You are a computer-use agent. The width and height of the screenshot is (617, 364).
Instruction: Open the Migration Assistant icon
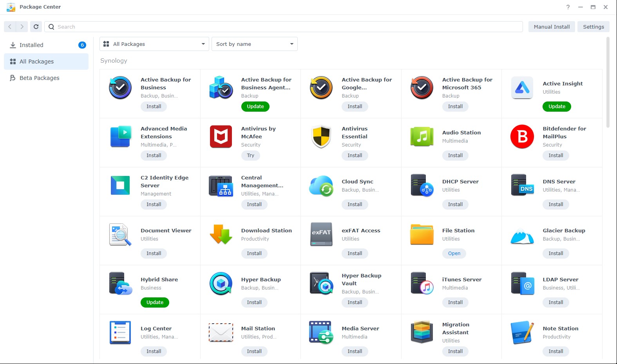pyautogui.click(x=422, y=332)
